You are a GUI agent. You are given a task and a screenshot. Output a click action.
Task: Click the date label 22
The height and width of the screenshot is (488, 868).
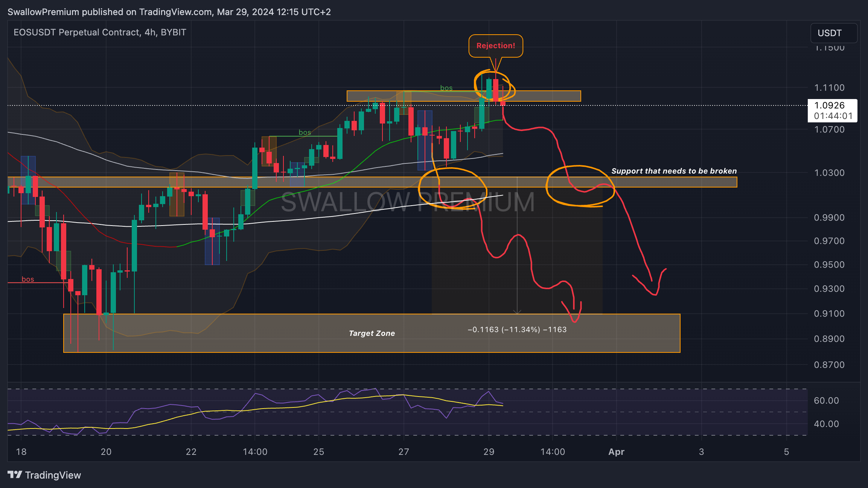point(191,452)
